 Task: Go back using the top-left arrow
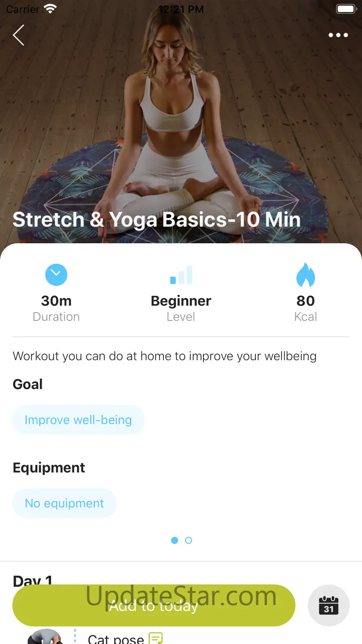click(x=19, y=35)
